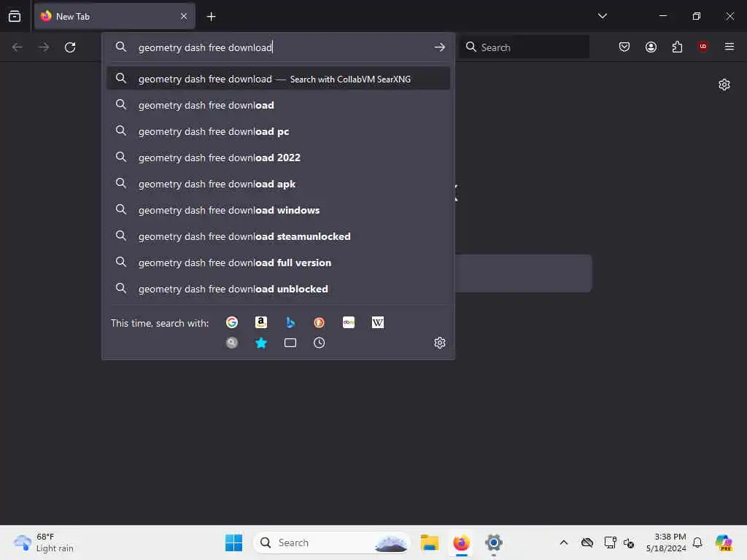Focus the toolbar Search box
This screenshot has width=747, height=560.
[524, 47]
